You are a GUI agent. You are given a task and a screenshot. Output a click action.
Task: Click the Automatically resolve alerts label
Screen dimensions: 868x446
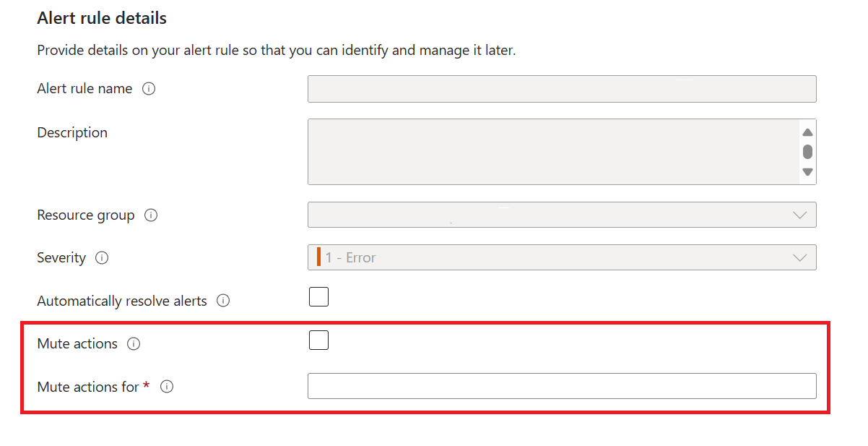coord(122,301)
